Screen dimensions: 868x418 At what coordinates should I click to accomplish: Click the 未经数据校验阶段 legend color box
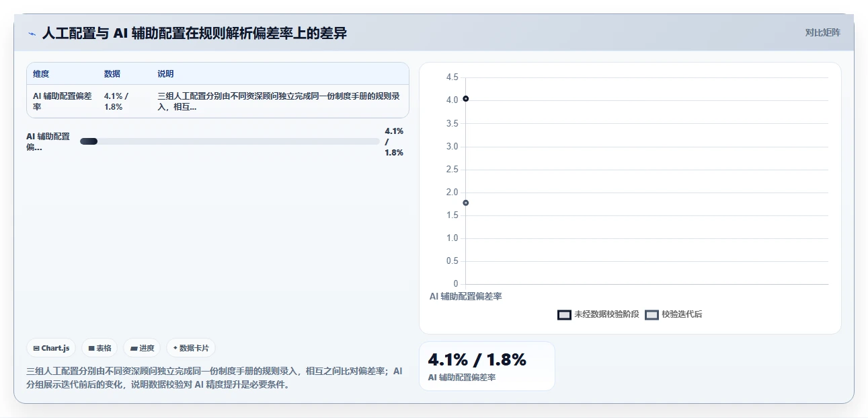(564, 315)
